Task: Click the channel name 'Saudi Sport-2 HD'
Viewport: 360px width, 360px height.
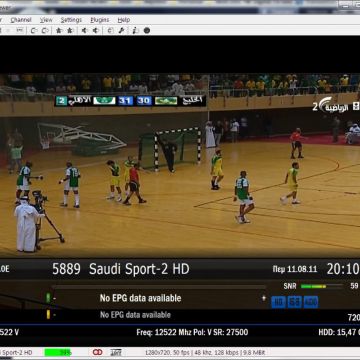Action: [x=139, y=269]
